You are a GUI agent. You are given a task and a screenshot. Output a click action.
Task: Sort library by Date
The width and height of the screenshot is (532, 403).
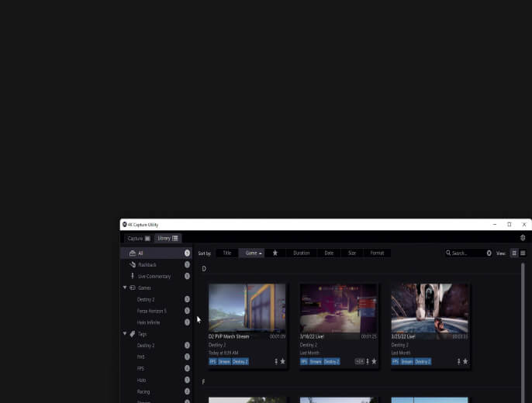329,253
